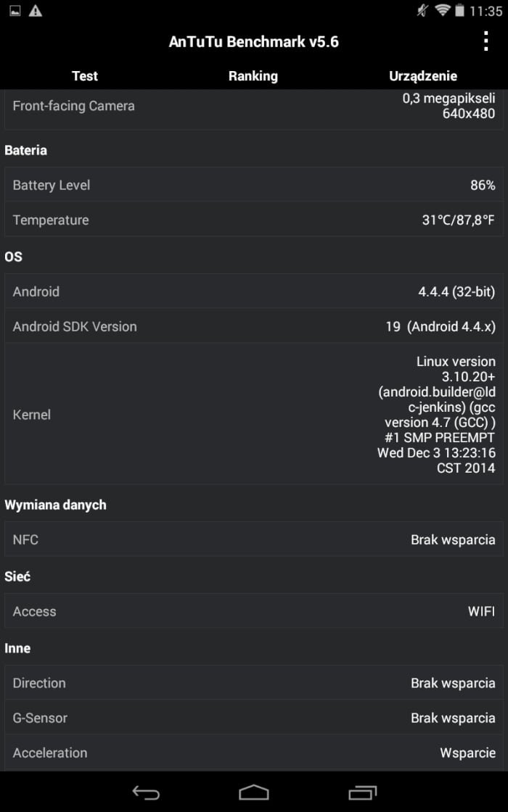Tap the picture notification icon in status bar
The image size is (508, 812).
click(x=15, y=10)
